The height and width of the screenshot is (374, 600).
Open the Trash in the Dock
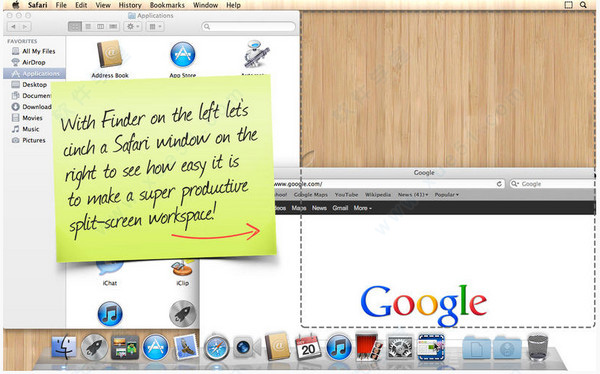click(537, 347)
